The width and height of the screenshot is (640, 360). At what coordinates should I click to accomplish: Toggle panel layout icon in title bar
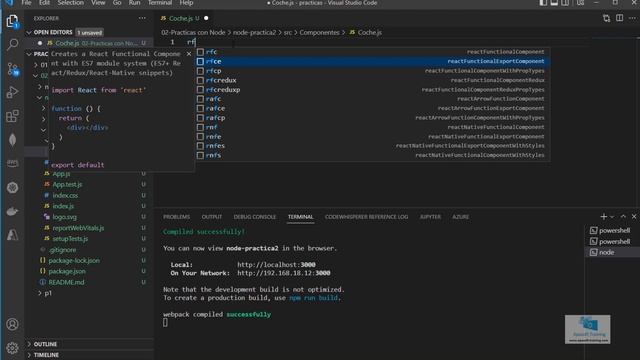coord(554,3)
